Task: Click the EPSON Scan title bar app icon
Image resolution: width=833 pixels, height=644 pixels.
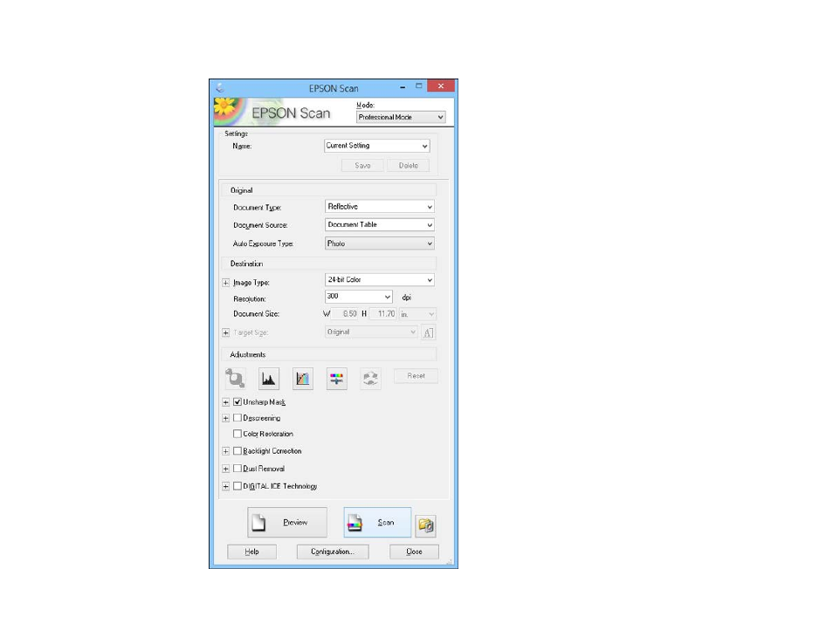Action: point(220,87)
